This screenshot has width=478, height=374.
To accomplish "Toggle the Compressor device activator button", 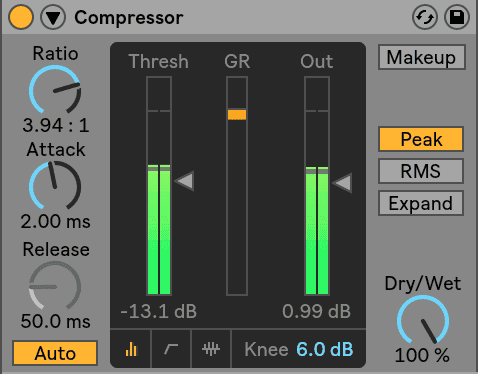I will coord(21,17).
